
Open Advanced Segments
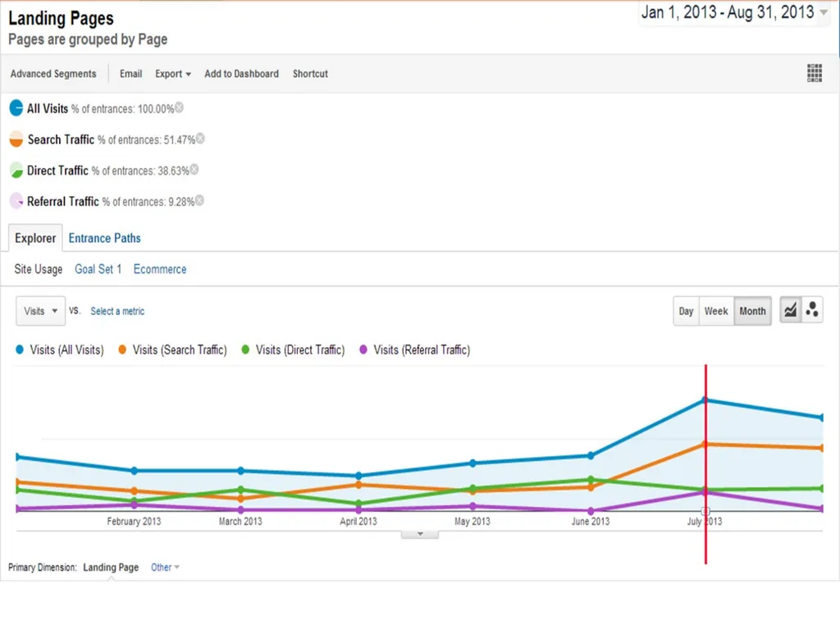[x=53, y=74]
